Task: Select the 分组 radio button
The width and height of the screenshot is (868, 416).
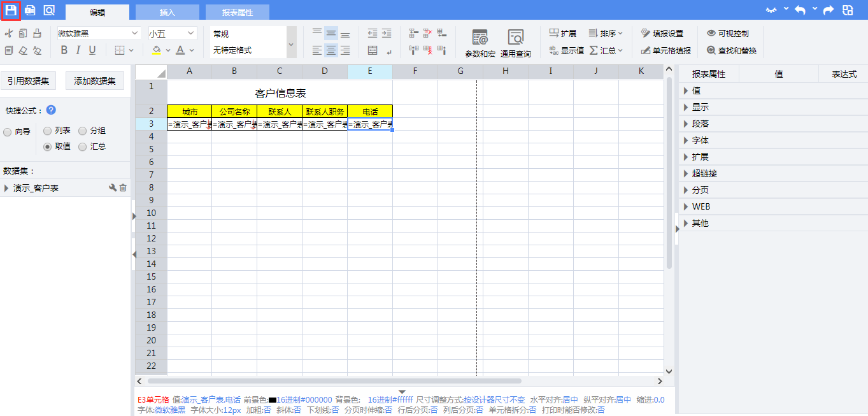Action: pyautogui.click(x=83, y=131)
